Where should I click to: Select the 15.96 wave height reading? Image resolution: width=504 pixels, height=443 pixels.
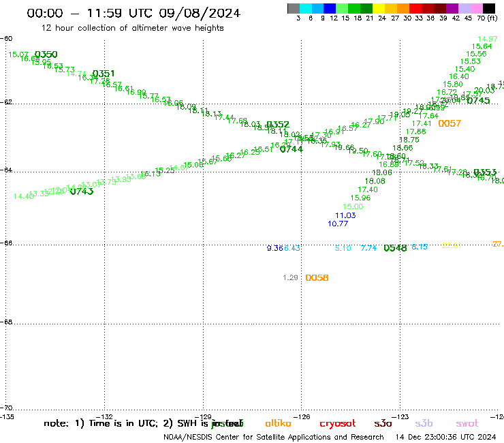(x=360, y=198)
